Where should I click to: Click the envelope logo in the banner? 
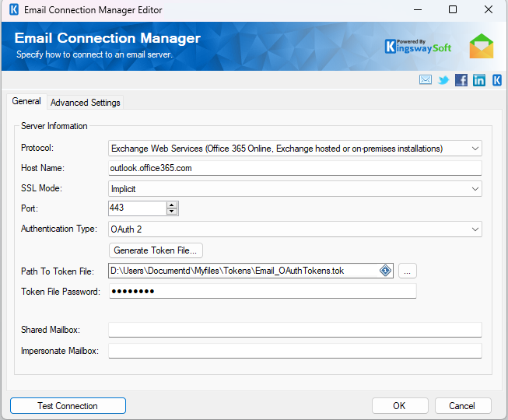point(482,46)
